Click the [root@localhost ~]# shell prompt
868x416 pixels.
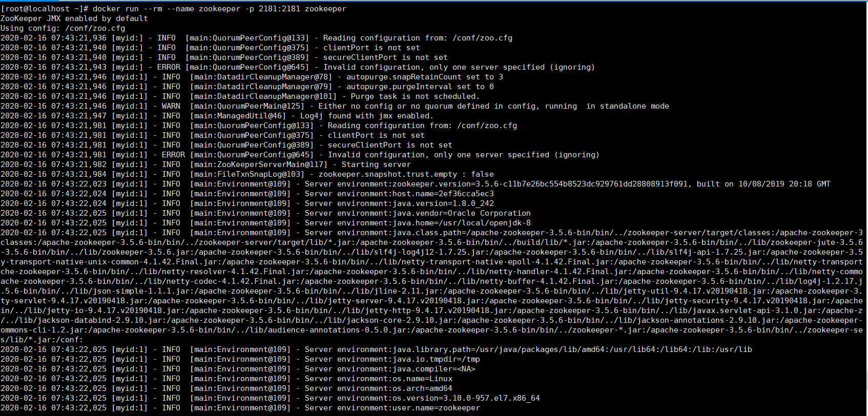(45, 9)
